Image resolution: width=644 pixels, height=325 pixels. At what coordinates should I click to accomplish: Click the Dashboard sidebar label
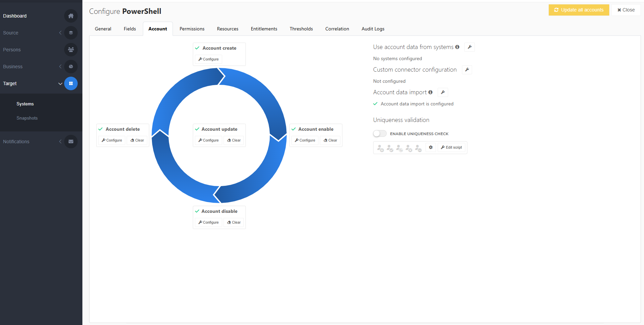(x=15, y=16)
